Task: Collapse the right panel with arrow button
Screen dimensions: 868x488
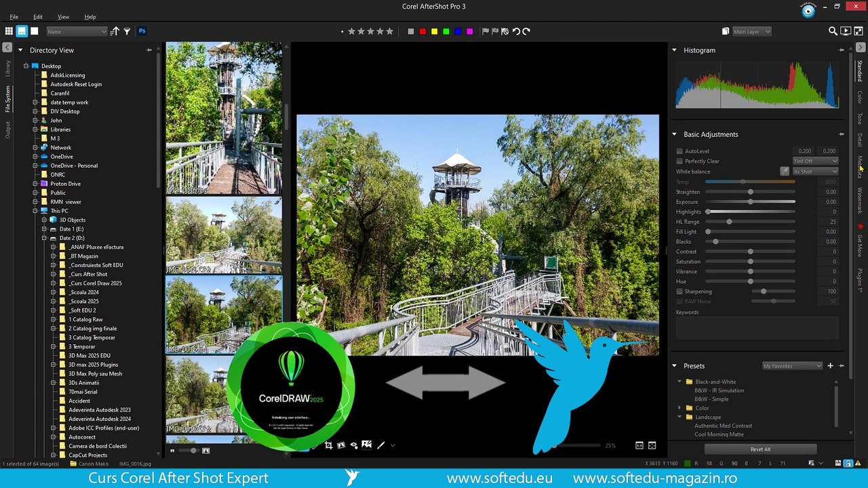Action: [x=861, y=47]
